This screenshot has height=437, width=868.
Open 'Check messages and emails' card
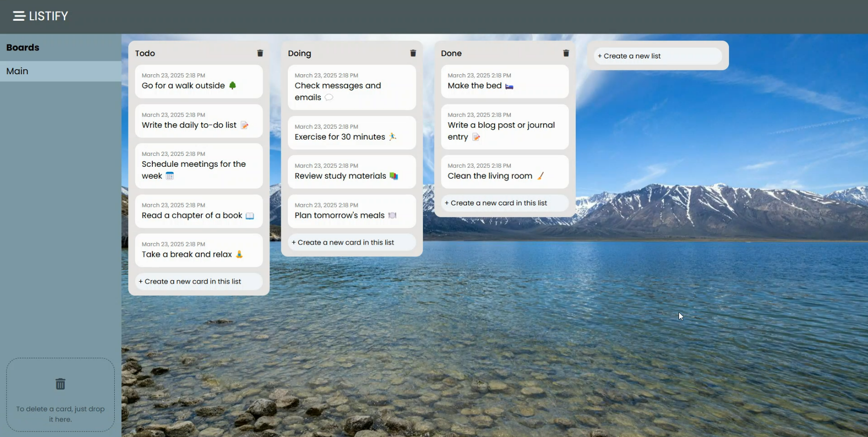click(x=351, y=88)
